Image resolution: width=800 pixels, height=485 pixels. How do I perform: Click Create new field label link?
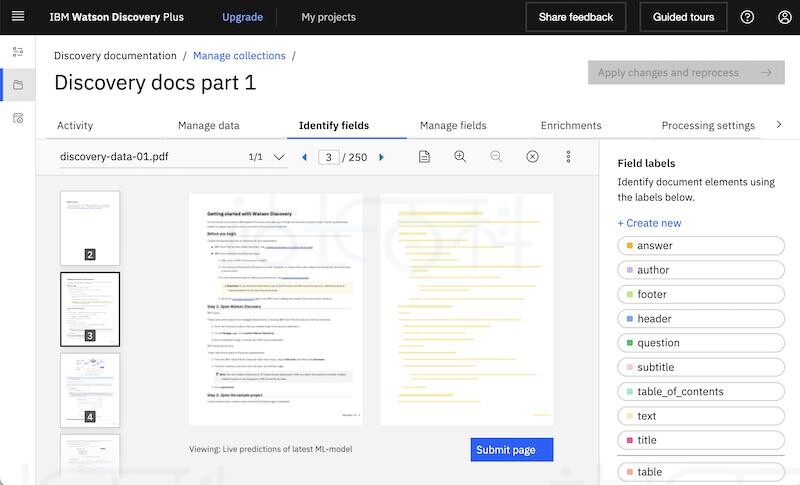pyautogui.click(x=649, y=223)
